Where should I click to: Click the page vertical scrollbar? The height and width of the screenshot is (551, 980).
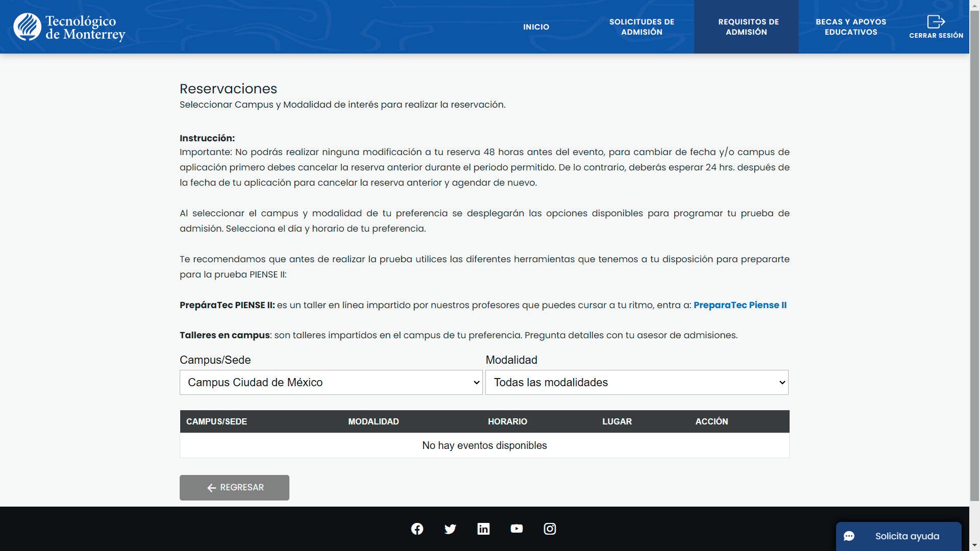(x=974, y=255)
